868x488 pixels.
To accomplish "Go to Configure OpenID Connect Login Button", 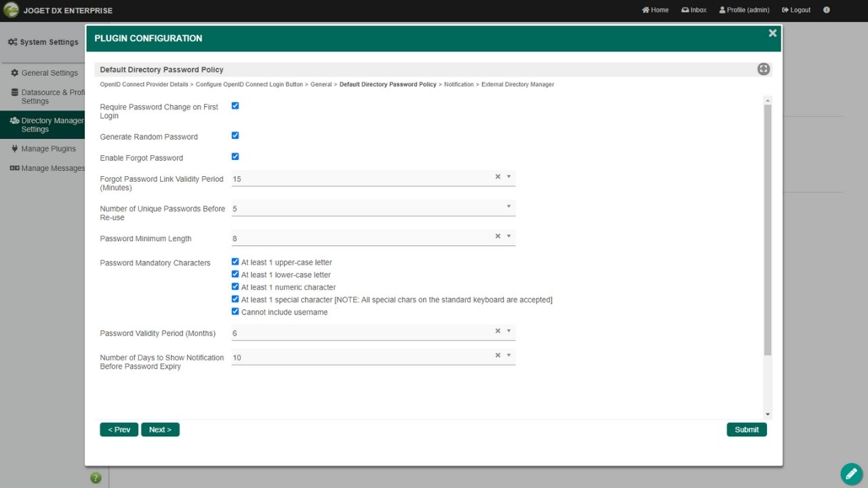I will [249, 85].
